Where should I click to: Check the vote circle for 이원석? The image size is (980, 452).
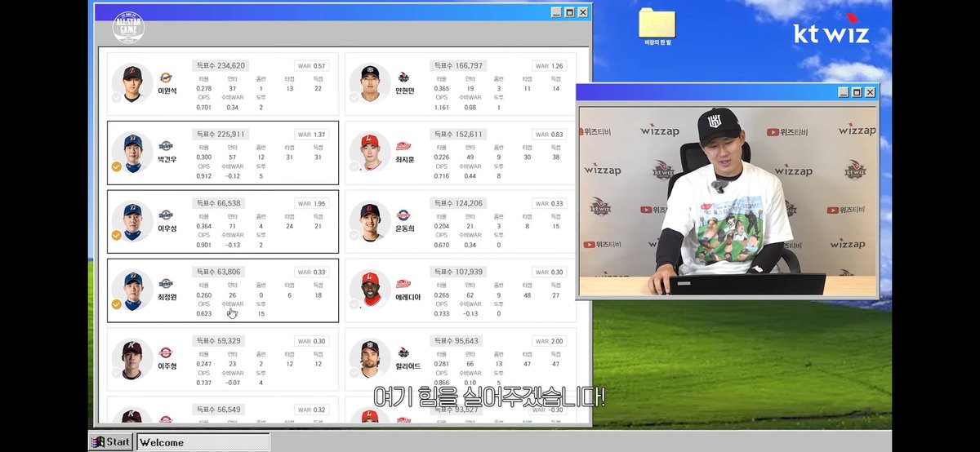point(117,98)
